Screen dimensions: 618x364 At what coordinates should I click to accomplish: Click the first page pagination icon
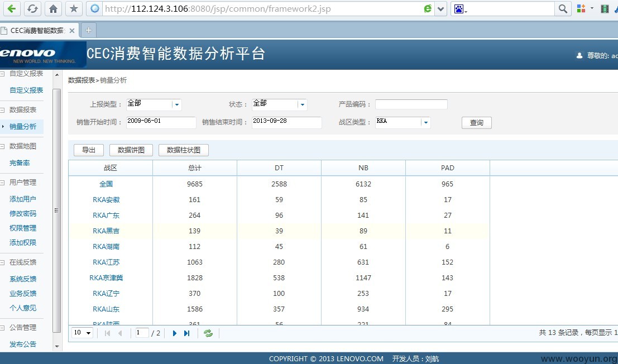pyautogui.click(x=107, y=333)
